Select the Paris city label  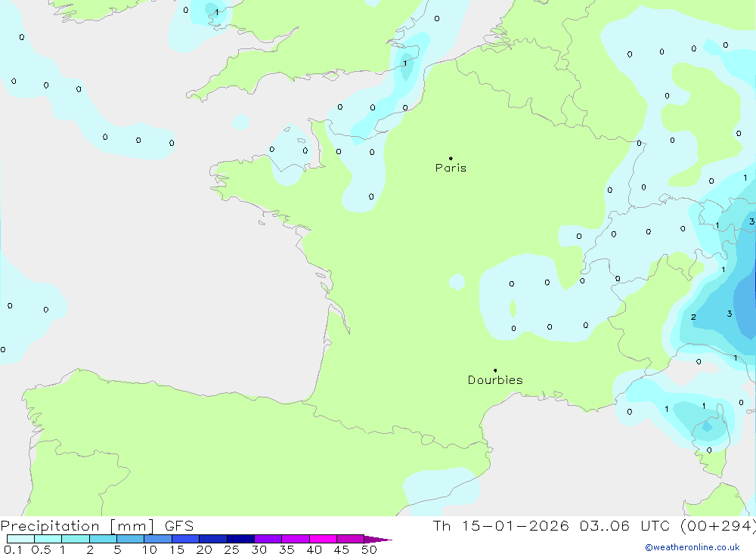click(x=451, y=168)
